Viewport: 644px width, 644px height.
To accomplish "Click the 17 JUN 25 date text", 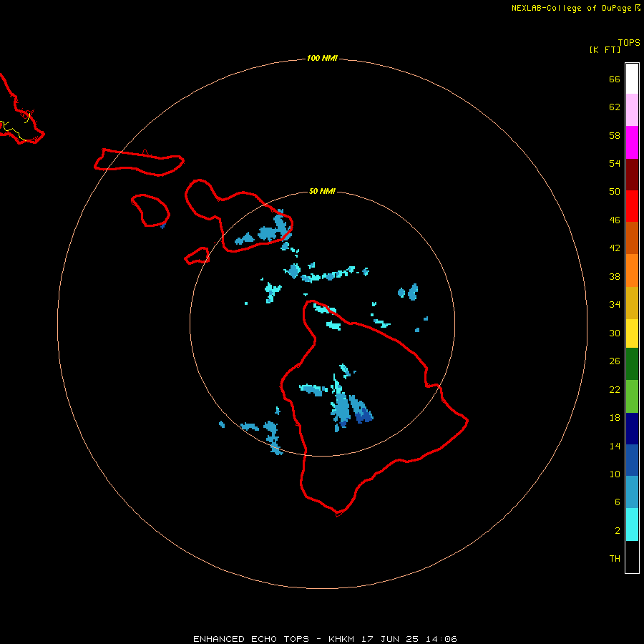I will (x=390, y=639).
